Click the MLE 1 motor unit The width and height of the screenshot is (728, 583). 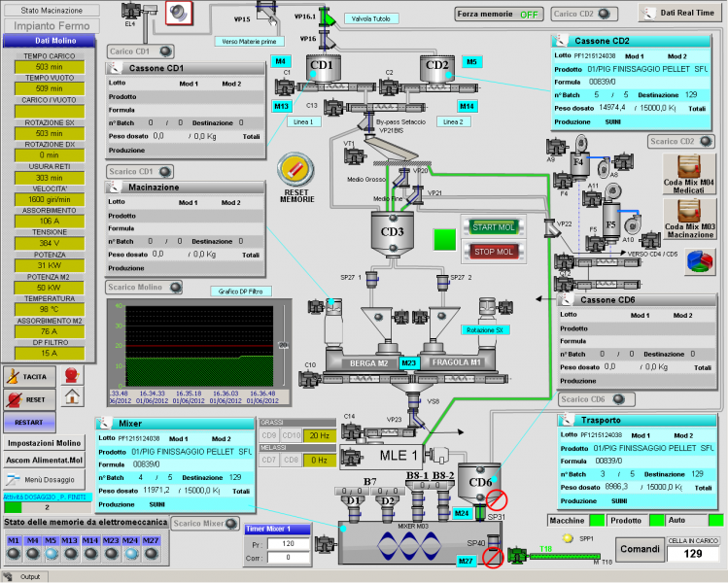pos(381,457)
